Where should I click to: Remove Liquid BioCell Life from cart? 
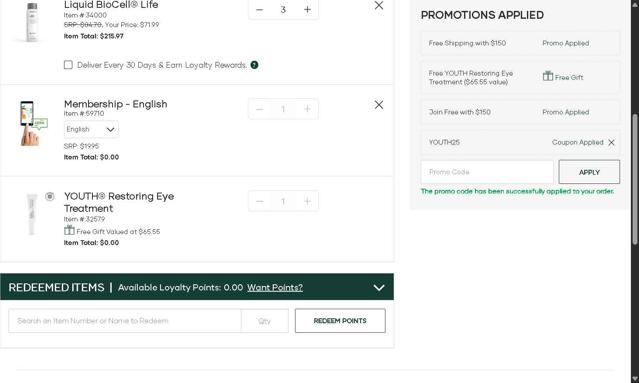click(379, 5)
